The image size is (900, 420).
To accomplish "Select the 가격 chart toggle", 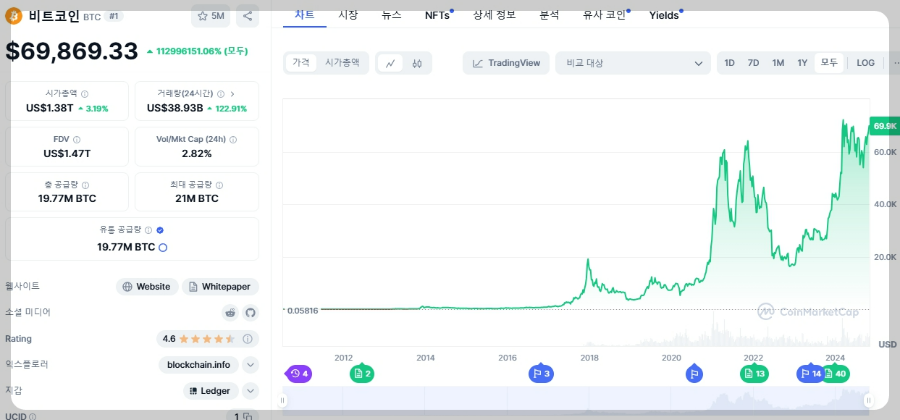I will [301, 63].
